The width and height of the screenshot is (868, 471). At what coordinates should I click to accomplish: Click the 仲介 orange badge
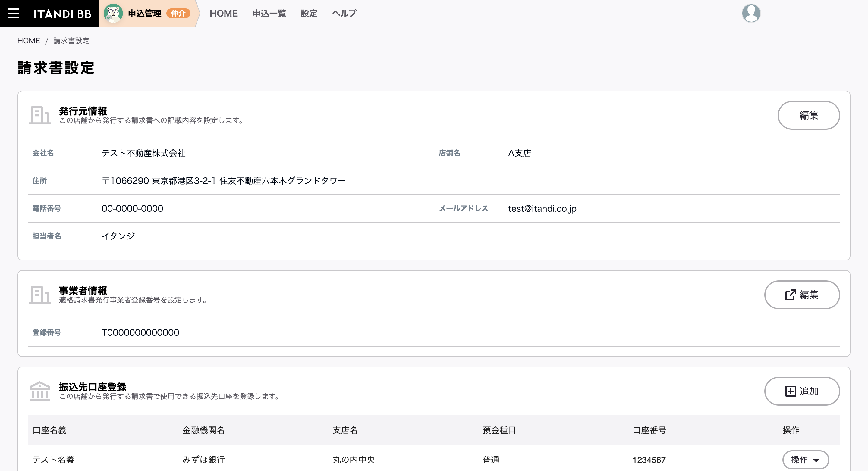pos(178,14)
